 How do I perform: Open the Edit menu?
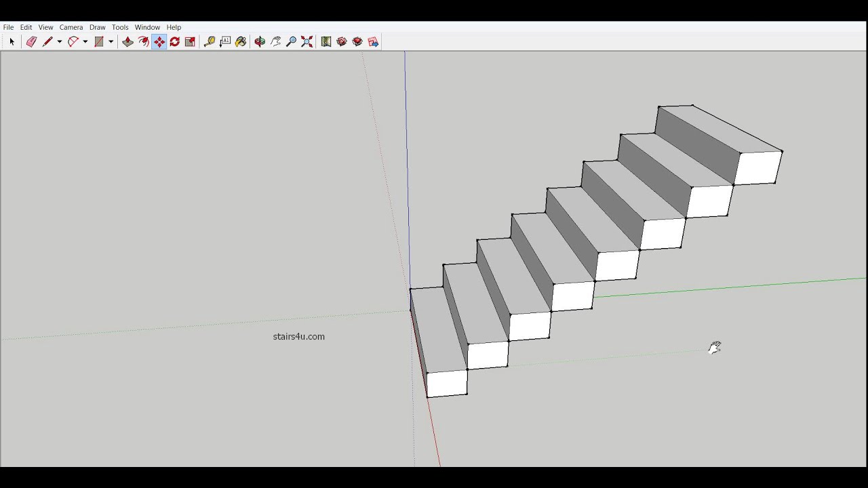(x=26, y=27)
